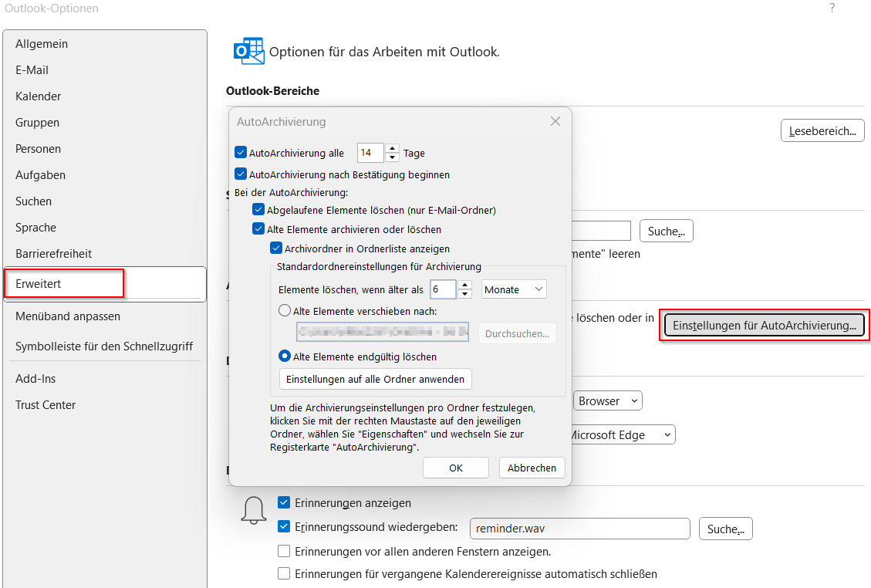Go to 'Aufgaben' options
The width and height of the screenshot is (871, 588).
click(x=40, y=175)
